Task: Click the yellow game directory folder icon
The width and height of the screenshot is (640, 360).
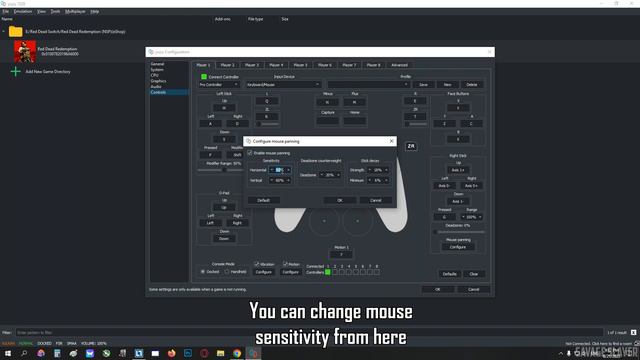Action: point(16,31)
